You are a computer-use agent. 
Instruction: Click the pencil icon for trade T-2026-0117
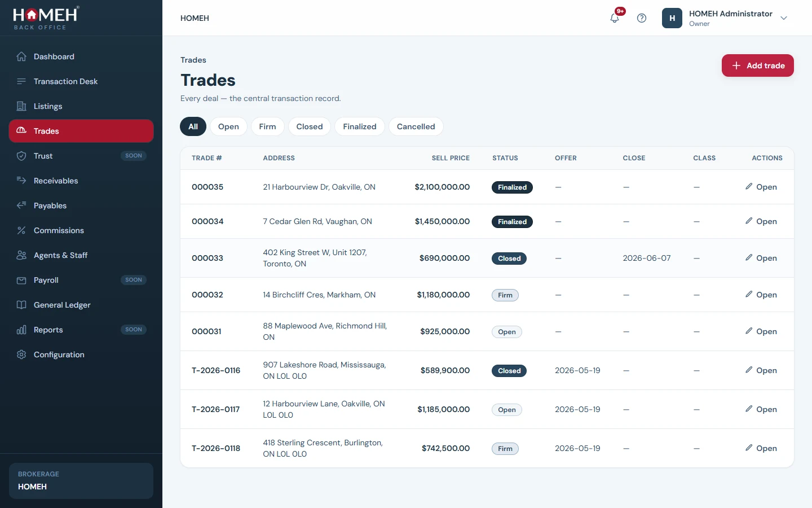click(749, 409)
